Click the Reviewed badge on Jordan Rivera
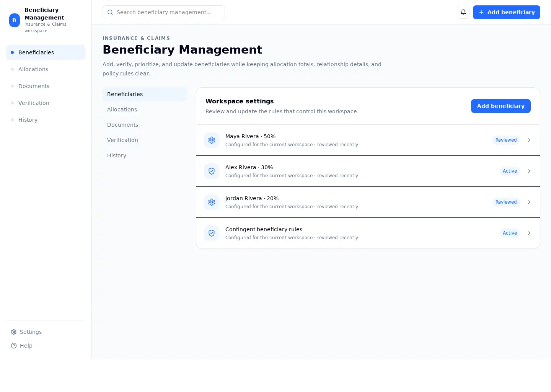The image size is (551, 392). pyautogui.click(x=506, y=202)
